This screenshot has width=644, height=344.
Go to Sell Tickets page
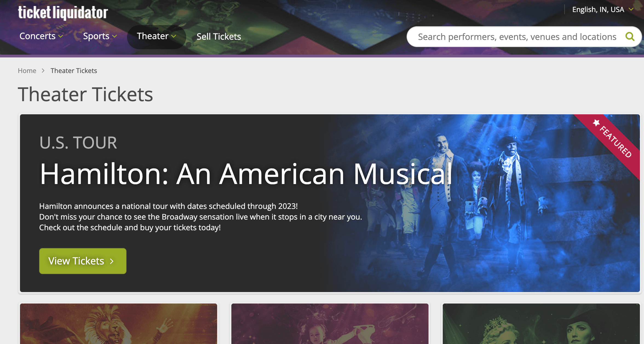[x=219, y=36]
